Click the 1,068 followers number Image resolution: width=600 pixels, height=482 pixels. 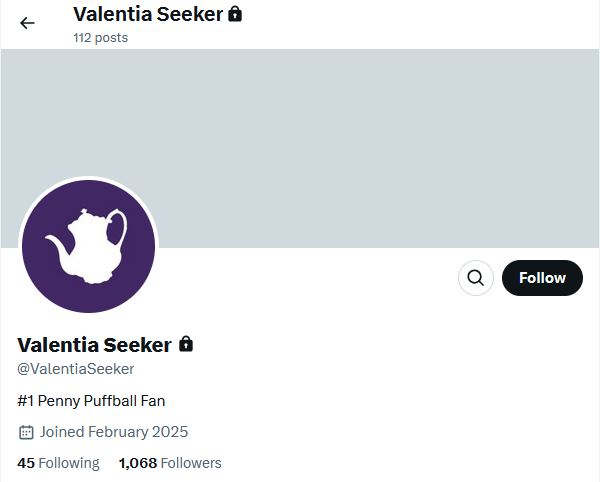coord(138,463)
